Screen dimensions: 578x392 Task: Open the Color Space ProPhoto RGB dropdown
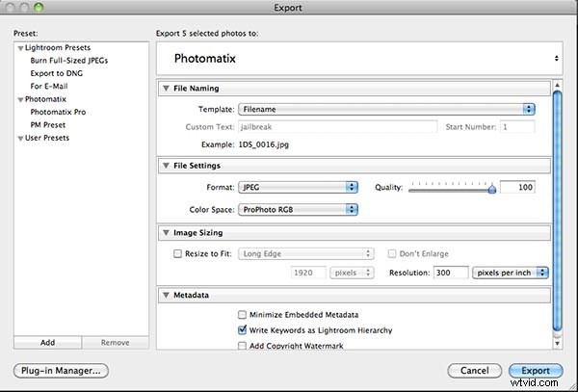(x=297, y=208)
